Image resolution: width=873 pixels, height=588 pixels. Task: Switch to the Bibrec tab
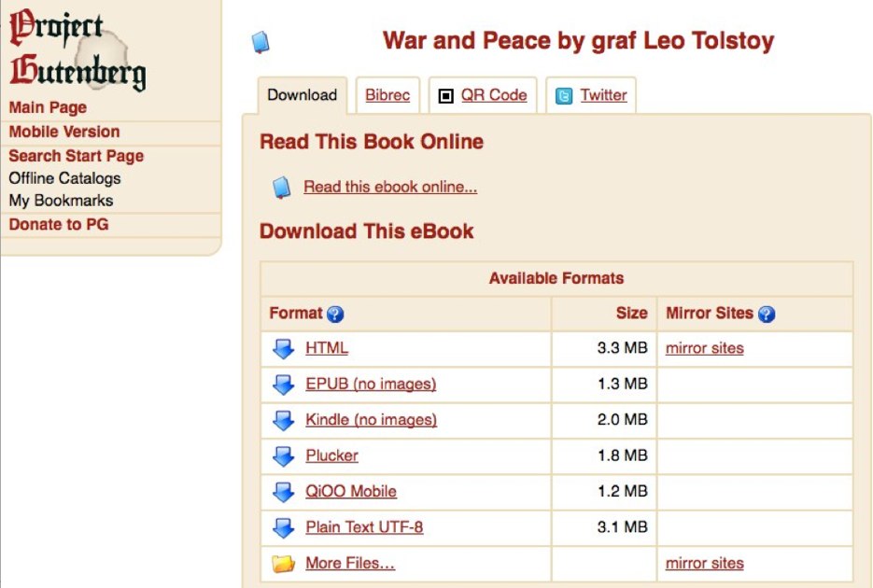(x=387, y=95)
